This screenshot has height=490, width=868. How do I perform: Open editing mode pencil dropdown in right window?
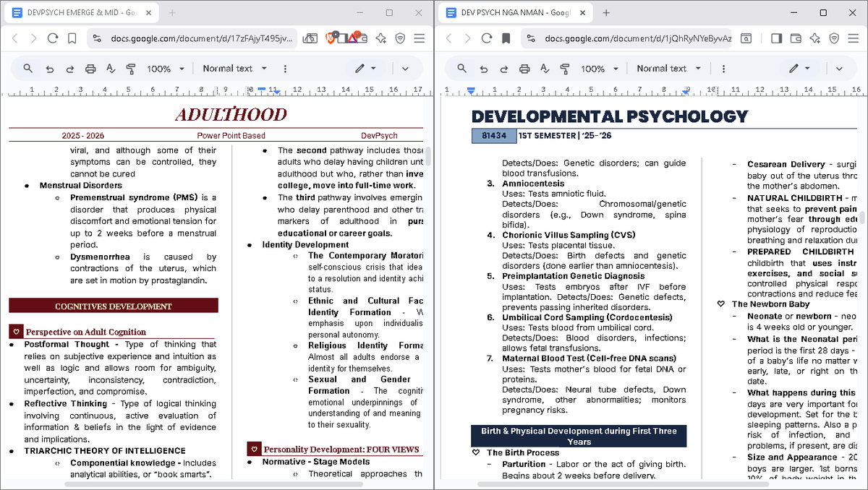click(799, 69)
